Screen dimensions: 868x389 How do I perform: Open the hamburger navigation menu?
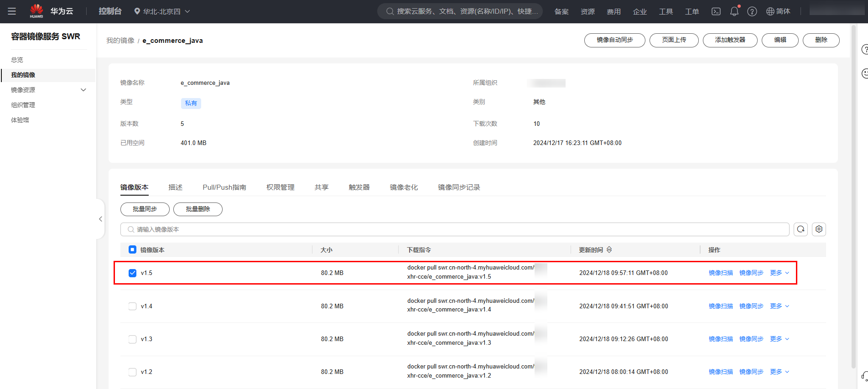(x=12, y=11)
